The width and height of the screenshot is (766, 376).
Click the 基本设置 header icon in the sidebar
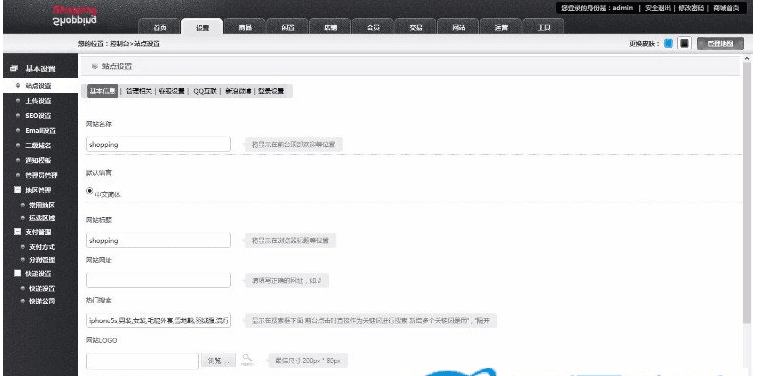click(x=14, y=69)
